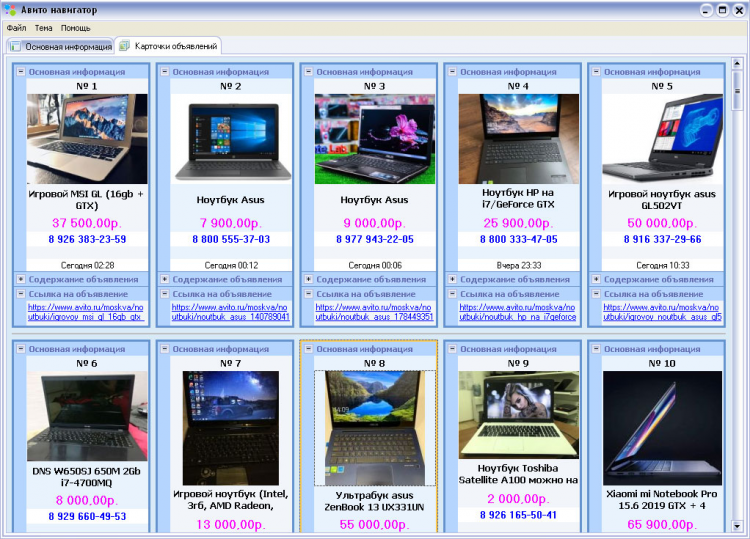The height and width of the screenshot is (539, 750).
Task: Collapse Ссылка на объявление in card № 2
Action: pyautogui.click(x=165, y=294)
